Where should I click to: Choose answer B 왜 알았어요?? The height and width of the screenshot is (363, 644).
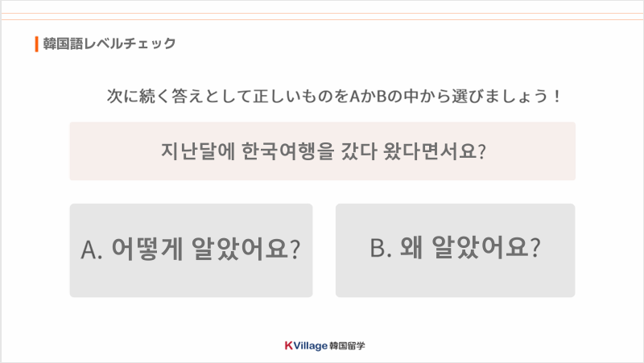tap(455, 250)
